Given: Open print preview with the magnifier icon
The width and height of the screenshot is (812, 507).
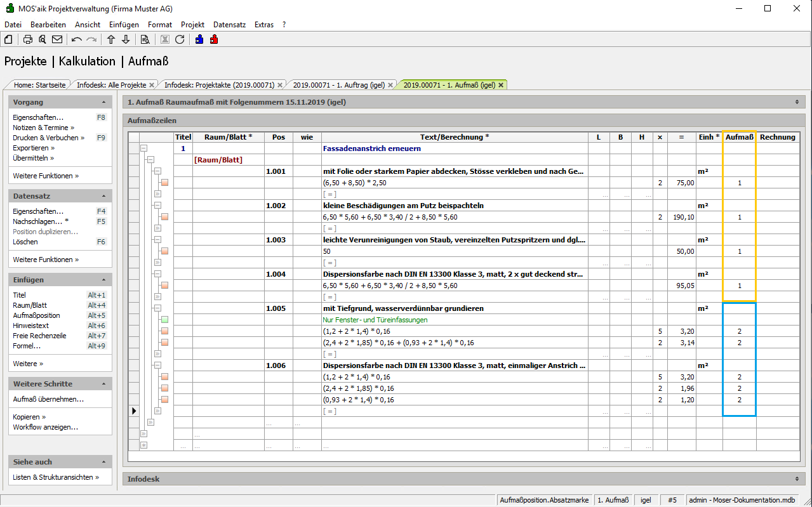Looking at the screenshot, I should pyautogui.click(x=43, y=39).
